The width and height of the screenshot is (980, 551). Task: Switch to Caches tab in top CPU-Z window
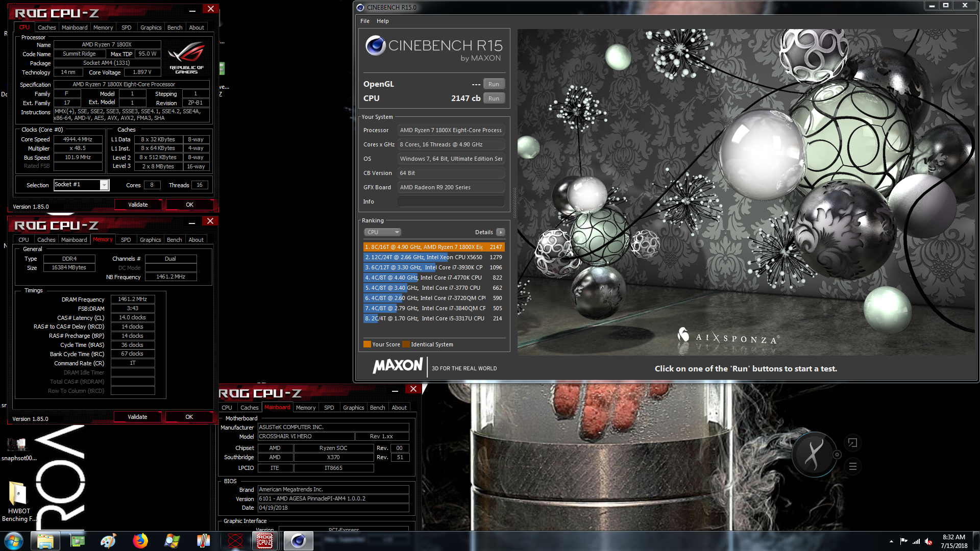46,28
